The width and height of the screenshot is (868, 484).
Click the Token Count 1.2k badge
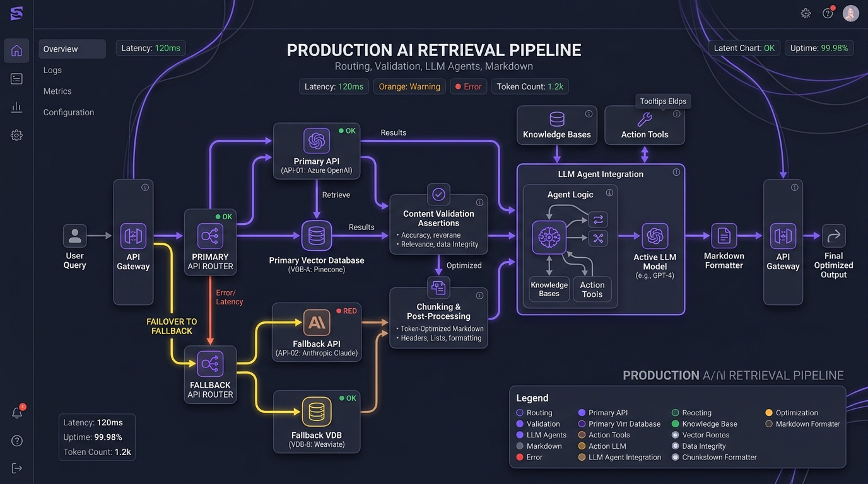click(530, 86)
